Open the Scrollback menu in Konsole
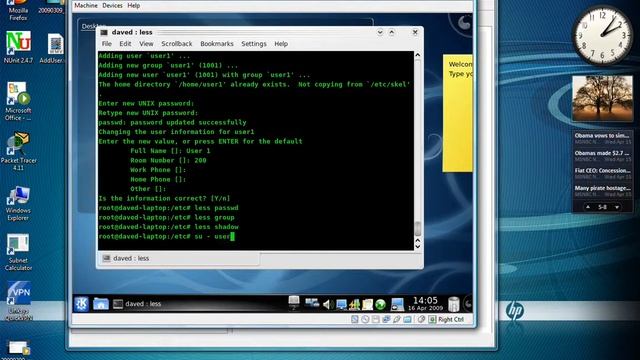640x360 pixels. pyautogui.click(x=176, y=44)
